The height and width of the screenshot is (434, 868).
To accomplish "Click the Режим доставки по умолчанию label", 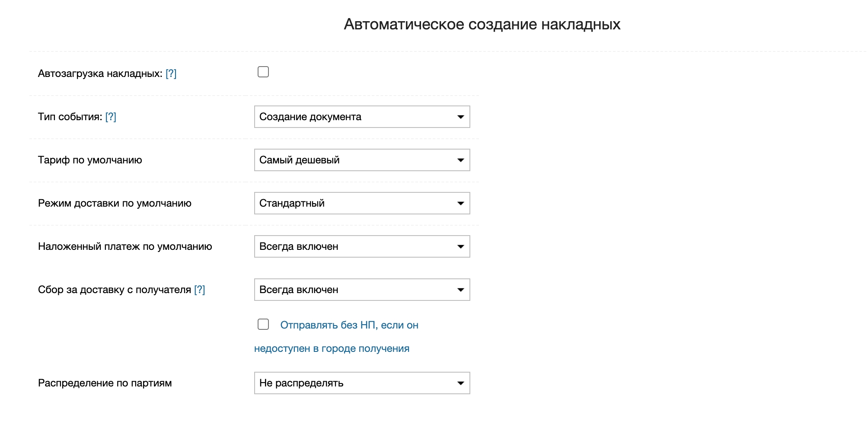I will pyautogui.click(x=115, y=203).
